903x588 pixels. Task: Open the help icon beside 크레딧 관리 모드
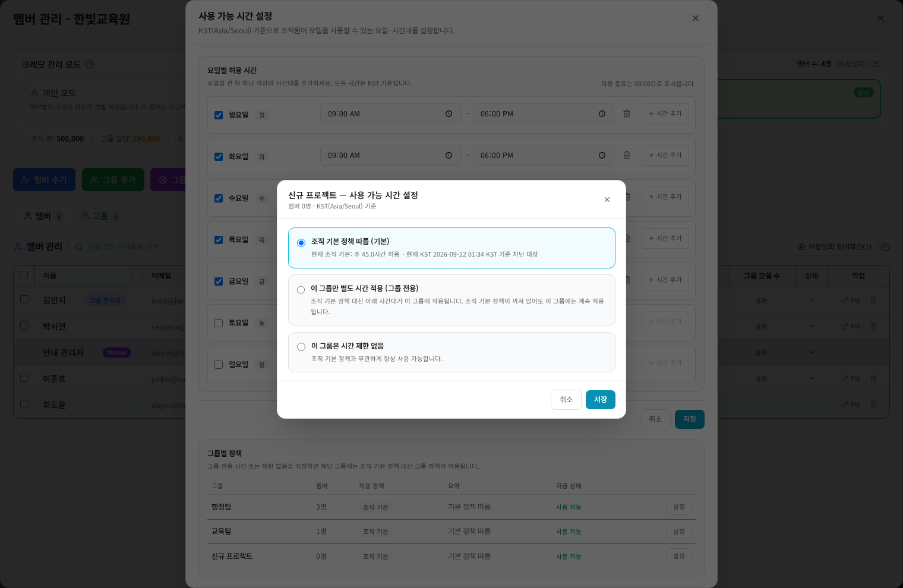coord(90,64)
